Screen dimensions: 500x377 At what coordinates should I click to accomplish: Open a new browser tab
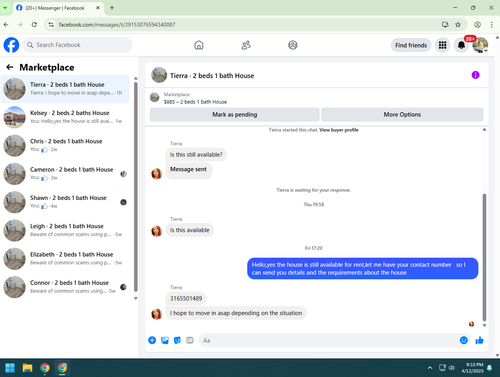click(x=112, y=8)
